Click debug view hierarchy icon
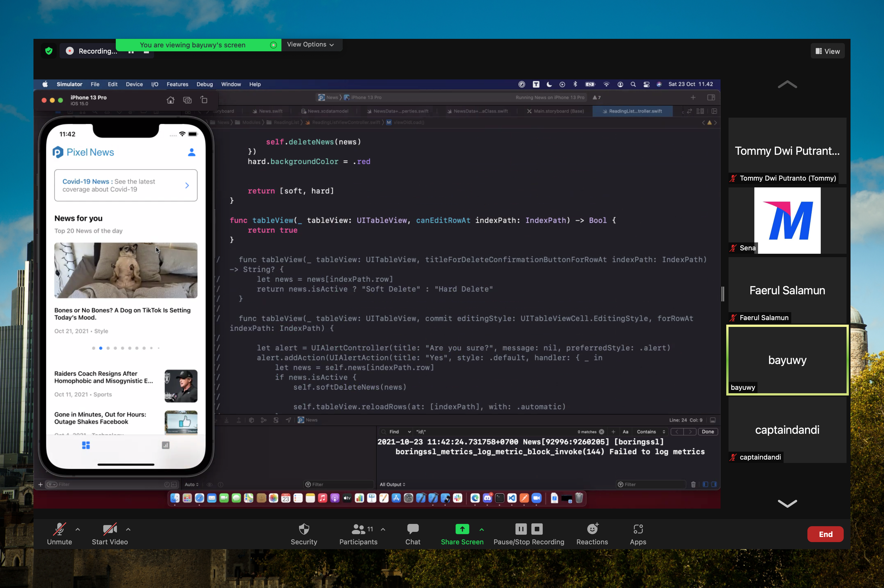Screen dimensions: 884x588 point(251,420)
